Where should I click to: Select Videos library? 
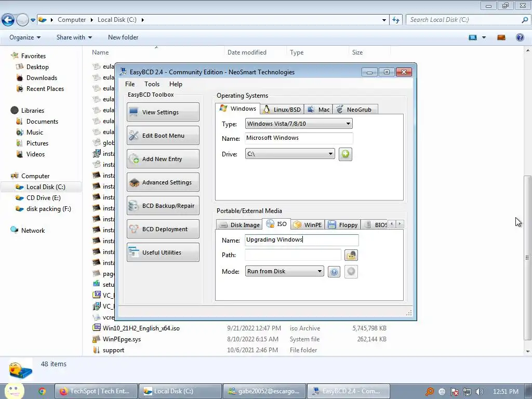pyautogui.click(x=35, y=154)
